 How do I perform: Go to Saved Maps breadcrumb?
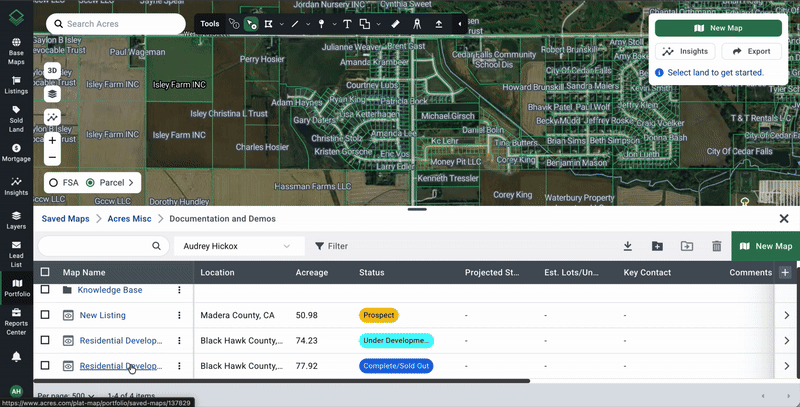pos(65,218)
